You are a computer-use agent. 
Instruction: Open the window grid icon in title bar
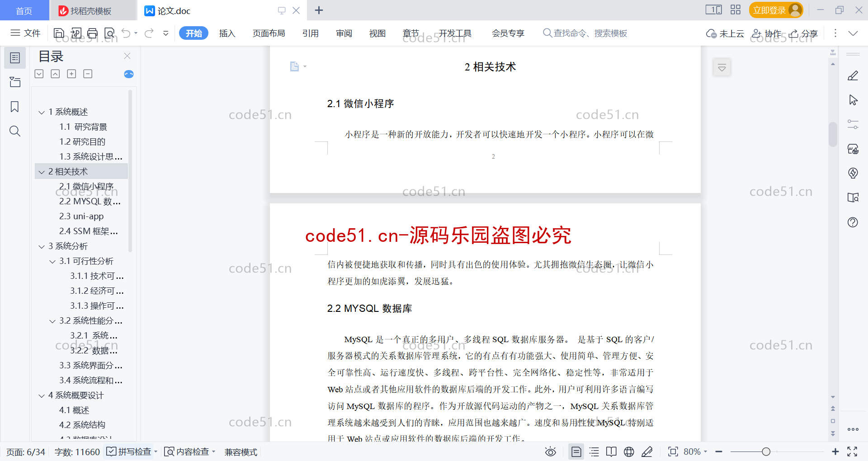click(x=736, y=10)
